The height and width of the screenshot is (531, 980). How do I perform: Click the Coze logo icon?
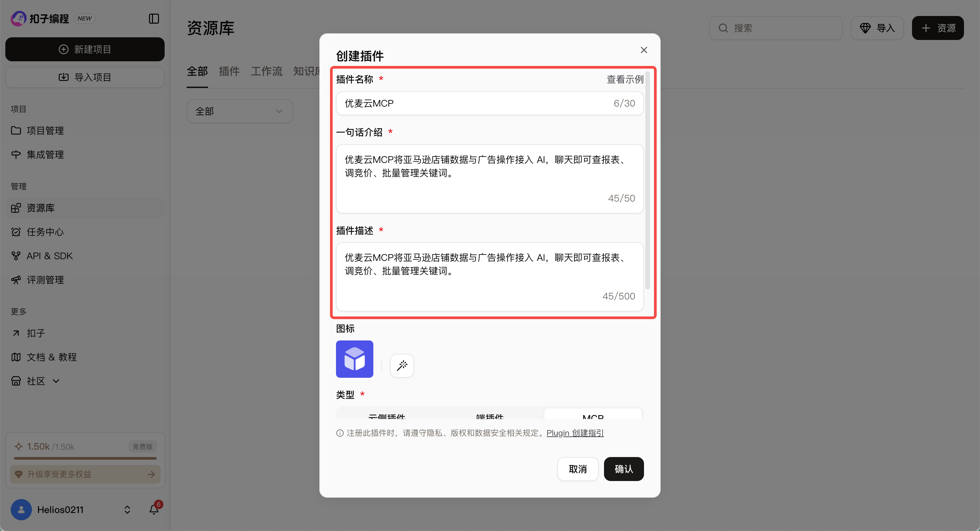click(x=18, y=18)
